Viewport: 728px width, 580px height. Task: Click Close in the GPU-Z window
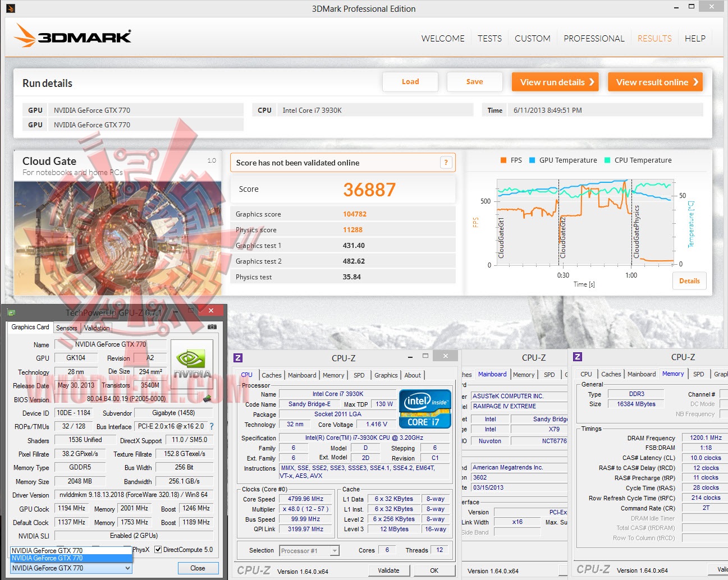[x=198, y=568]
